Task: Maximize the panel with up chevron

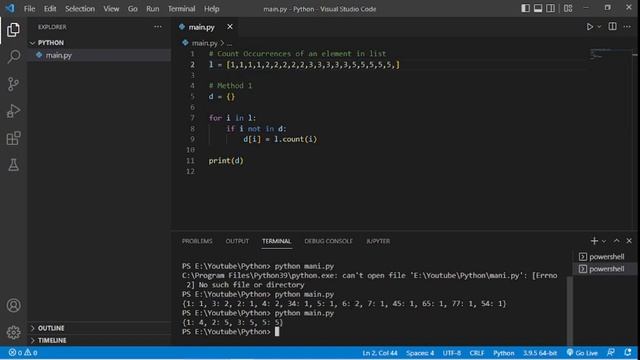Action: click(616, 241)
